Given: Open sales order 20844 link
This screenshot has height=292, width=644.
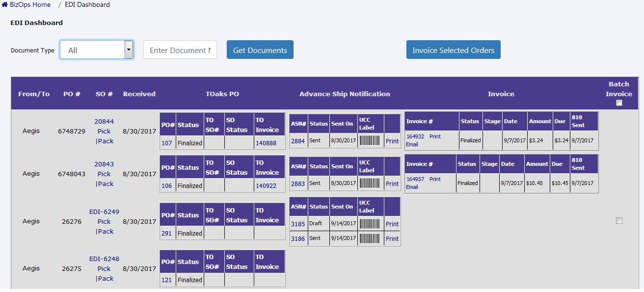Looking at the screenshot, I should 104,122.
